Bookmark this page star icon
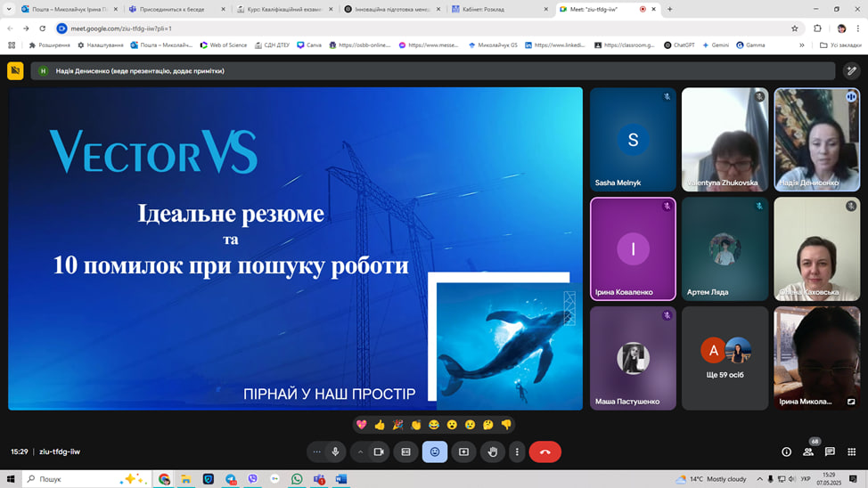The height and width of the screenshot is (488, 868). (x=794, y=28)
